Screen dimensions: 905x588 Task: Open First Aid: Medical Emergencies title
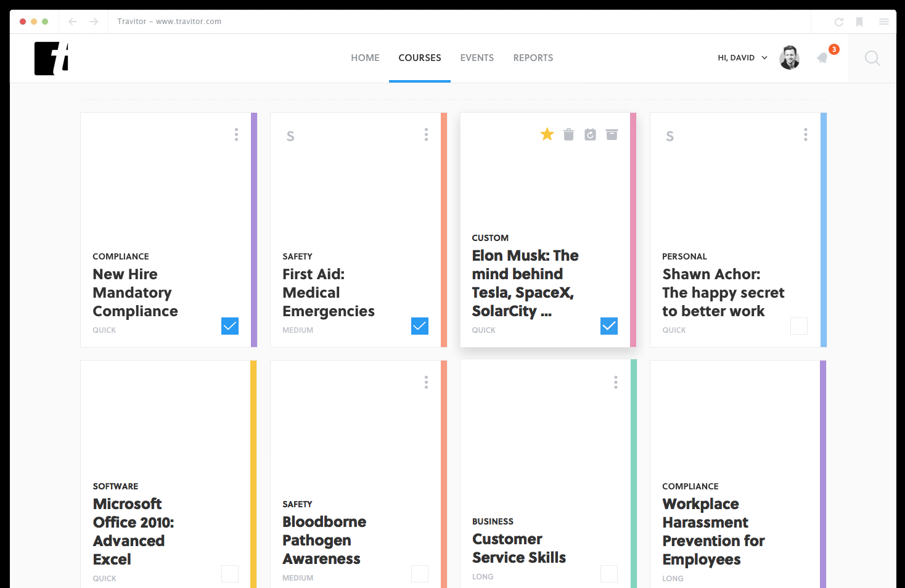329,293
